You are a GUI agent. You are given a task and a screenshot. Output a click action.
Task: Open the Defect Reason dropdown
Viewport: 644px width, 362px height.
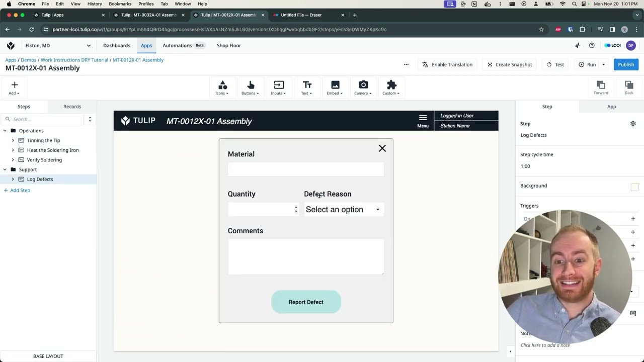344,210
